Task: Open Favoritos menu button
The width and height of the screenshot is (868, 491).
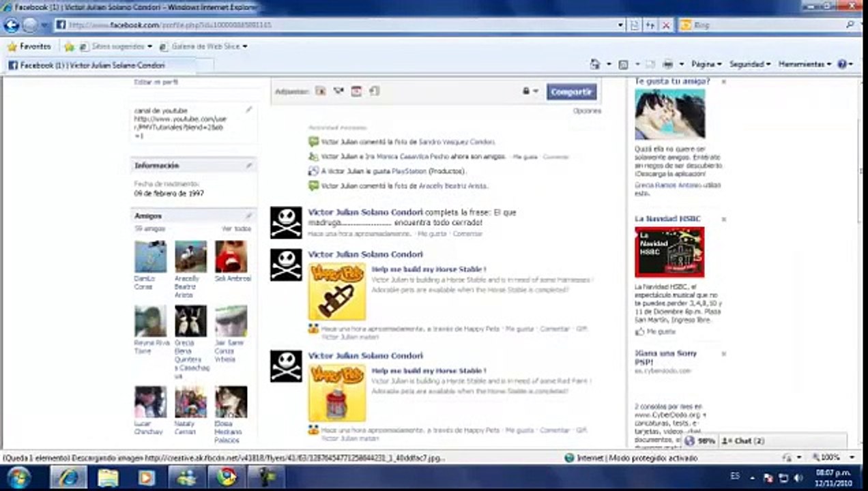Action: click(x=29, y=46)
